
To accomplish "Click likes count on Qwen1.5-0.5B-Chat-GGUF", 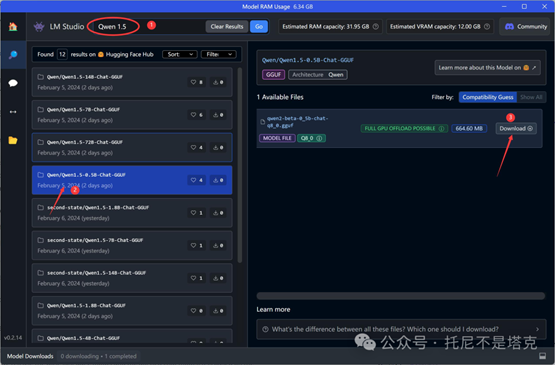I will 197,180.
